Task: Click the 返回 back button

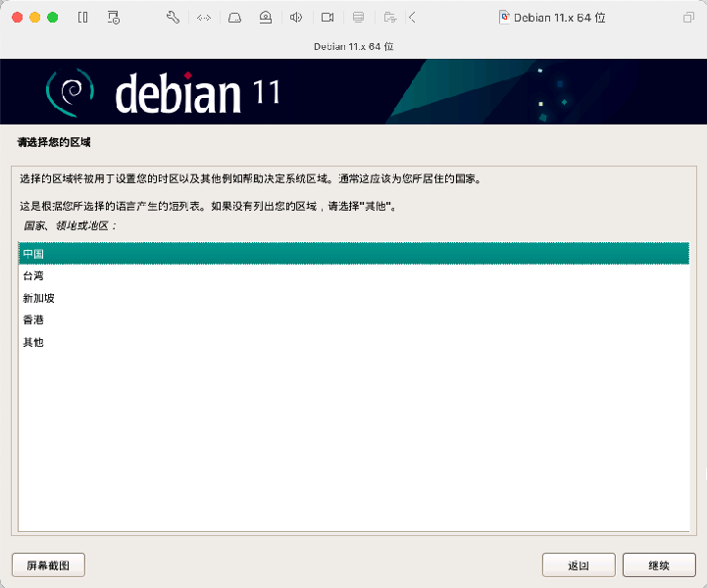Action: 579,565
